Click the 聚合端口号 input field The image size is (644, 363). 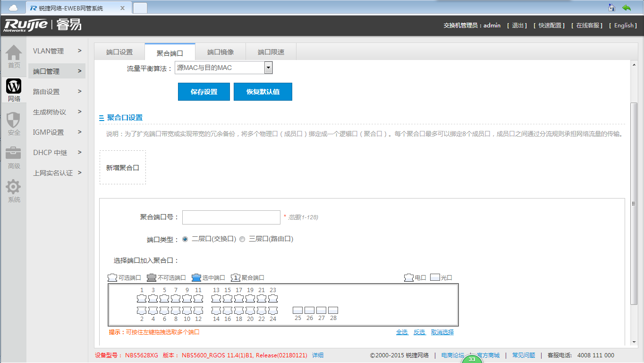(x=231, y=217)
